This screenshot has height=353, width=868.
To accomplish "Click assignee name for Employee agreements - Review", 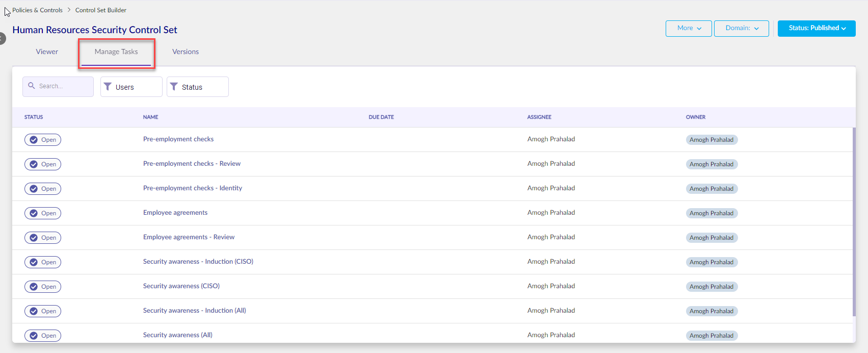I will [x=551, y=237].
